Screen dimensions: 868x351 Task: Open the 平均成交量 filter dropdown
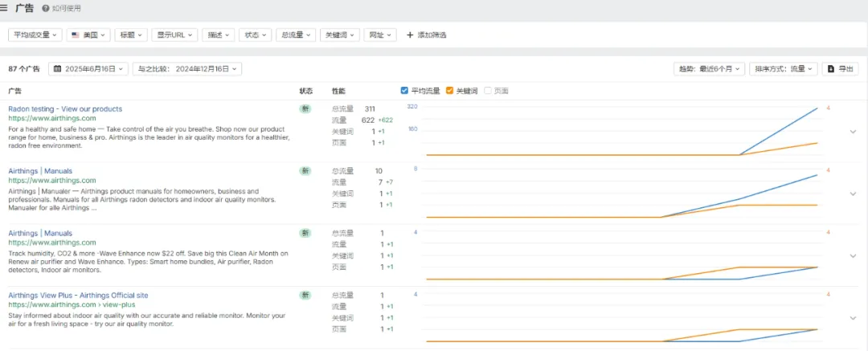click(x=35, y=35)
